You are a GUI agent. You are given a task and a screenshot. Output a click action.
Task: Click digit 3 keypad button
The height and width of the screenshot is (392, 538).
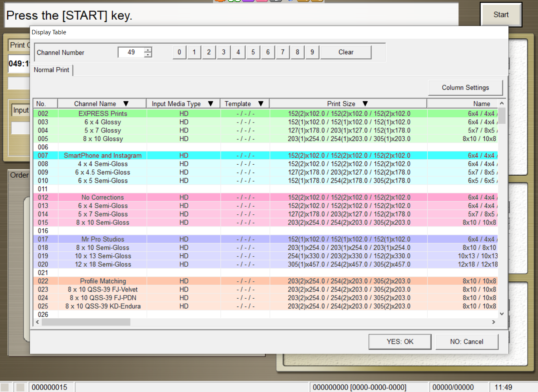coord(224,52)
